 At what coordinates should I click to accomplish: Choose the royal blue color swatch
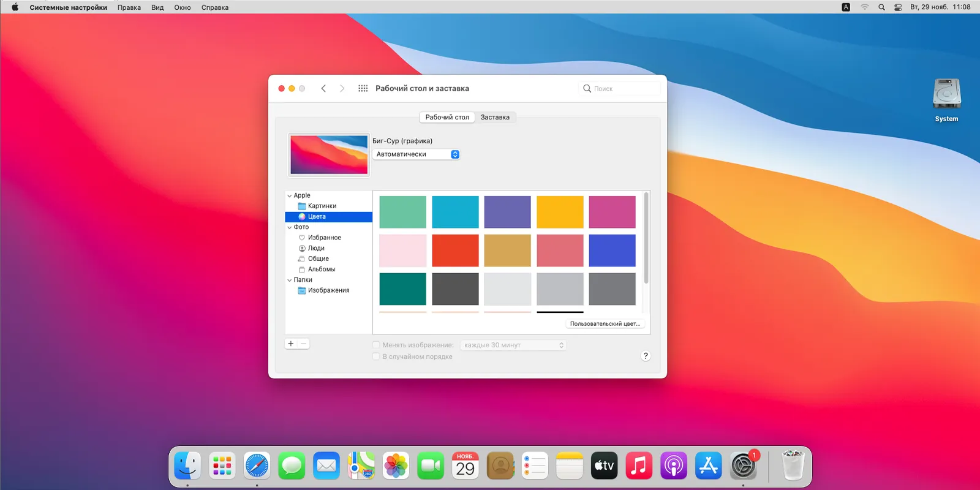click(612, 251)
